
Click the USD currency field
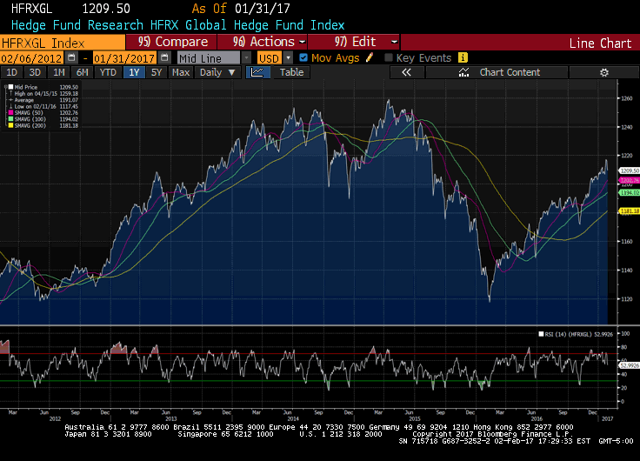tap(269, 58)
